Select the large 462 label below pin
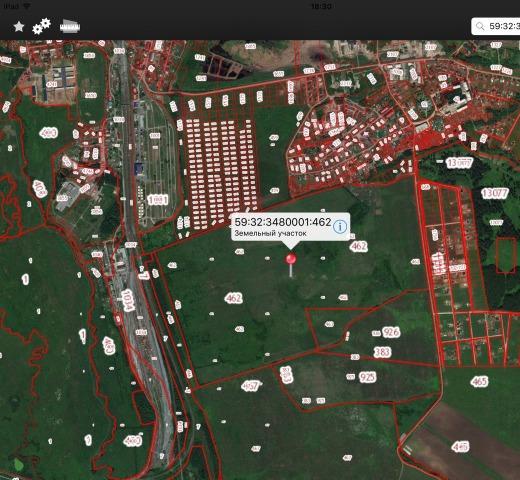The width and height of the screenshot is (520, 480). 233,298
